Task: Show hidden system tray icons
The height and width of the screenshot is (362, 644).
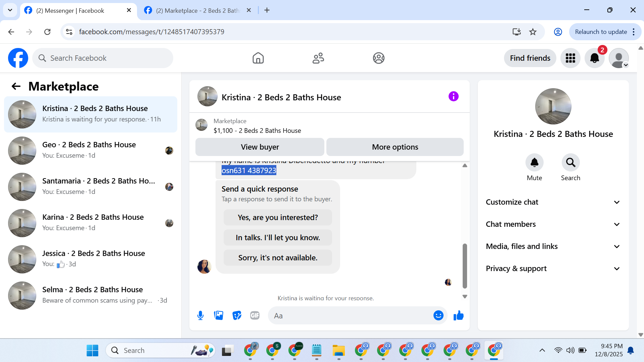Action: point(542,350)
